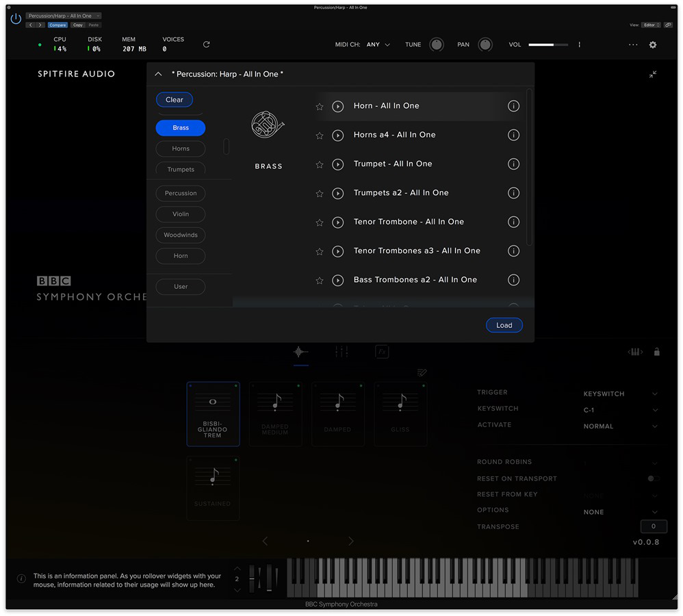683x616 pixels.
Task: Preview Tenor Trombone - All In One
Action: click(337, 222)
